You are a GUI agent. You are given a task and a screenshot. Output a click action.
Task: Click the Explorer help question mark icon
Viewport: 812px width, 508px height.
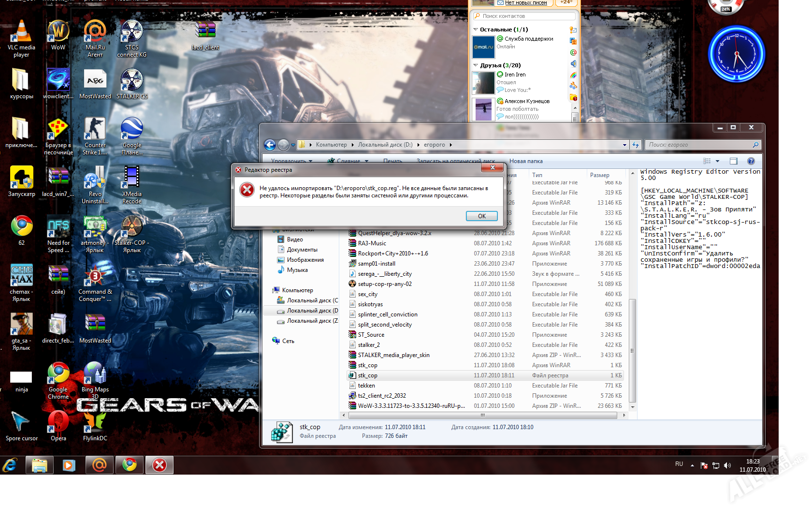tap(751, 161)
